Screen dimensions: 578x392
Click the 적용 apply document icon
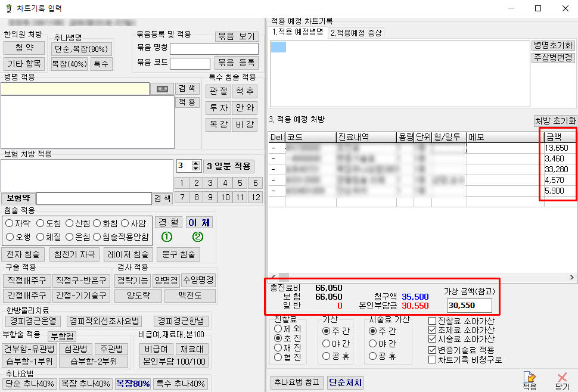point(529,377)
